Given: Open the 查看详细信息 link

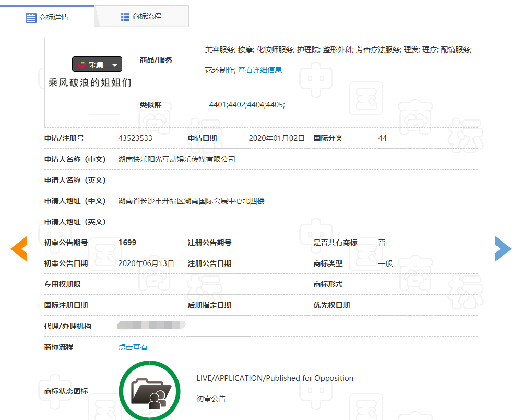Looking at the screenshot, I should tap(260, 70).
